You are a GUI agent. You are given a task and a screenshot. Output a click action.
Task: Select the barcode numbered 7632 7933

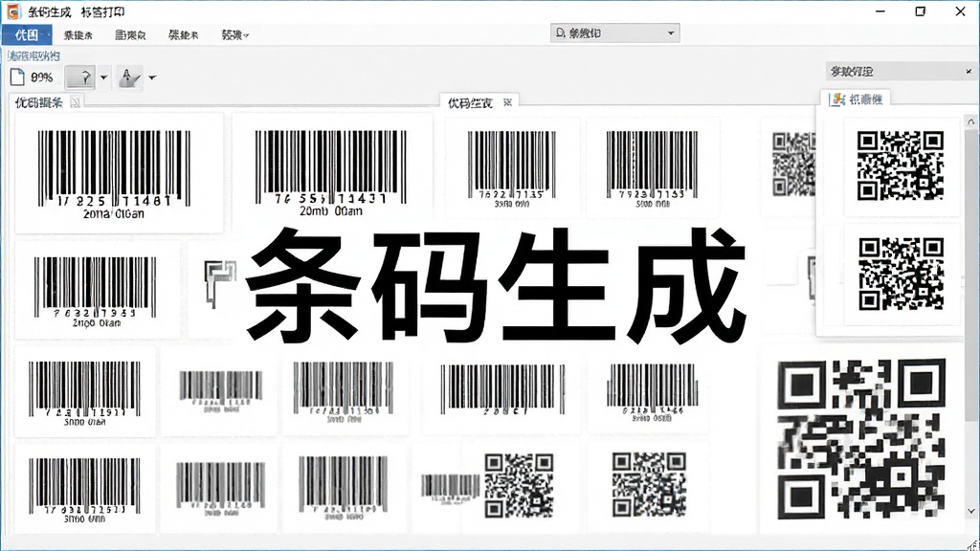pyautogui.click(x=96, y=292)
